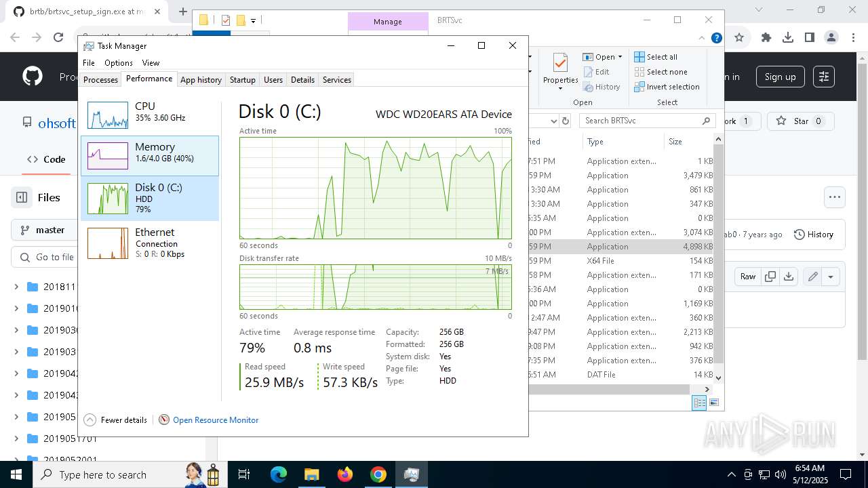Open the GitHub header menu icon

pyautogui.click(x=824, y=77)
